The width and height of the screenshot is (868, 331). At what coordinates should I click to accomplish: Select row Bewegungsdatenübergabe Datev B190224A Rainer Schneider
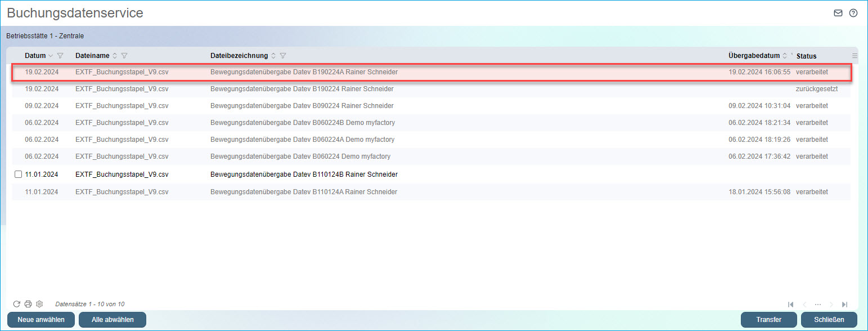click(x=431, y=72)
